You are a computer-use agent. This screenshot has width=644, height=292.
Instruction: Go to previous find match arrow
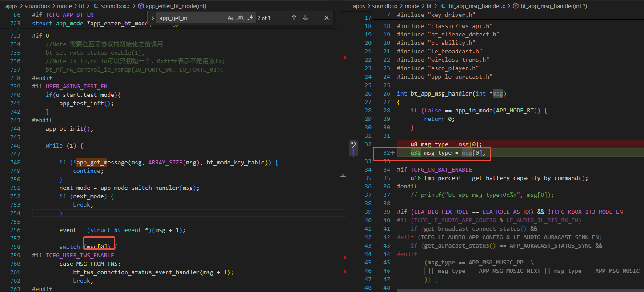[294, 18]
